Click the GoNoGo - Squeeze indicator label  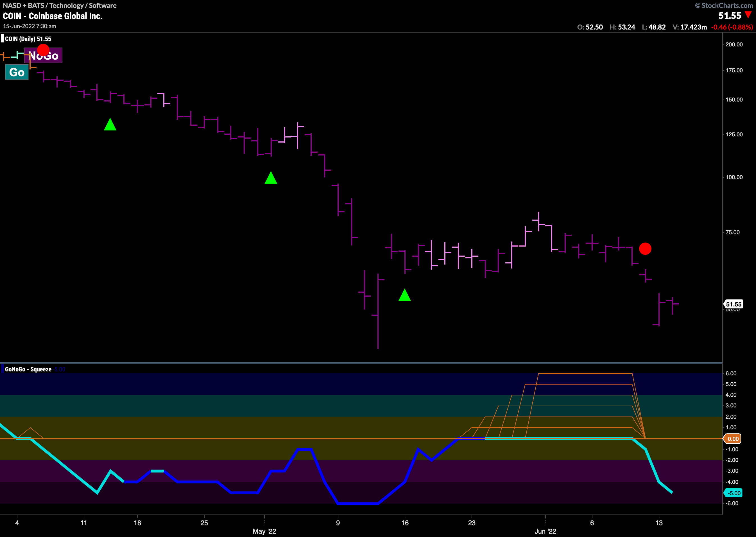click(28, 369)
